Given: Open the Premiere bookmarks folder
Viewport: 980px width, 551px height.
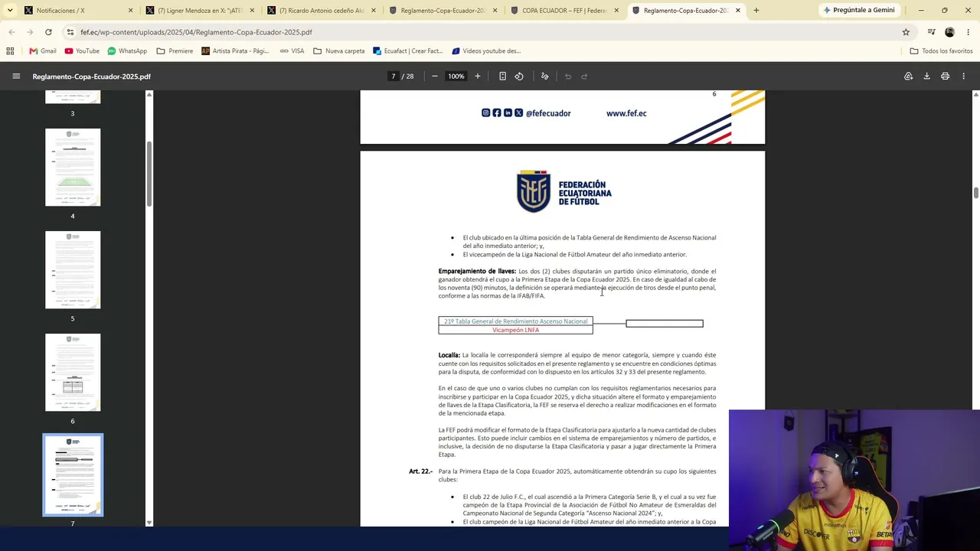Looking at the screenshot, I should pyautogui.click(x=175, y=51).
